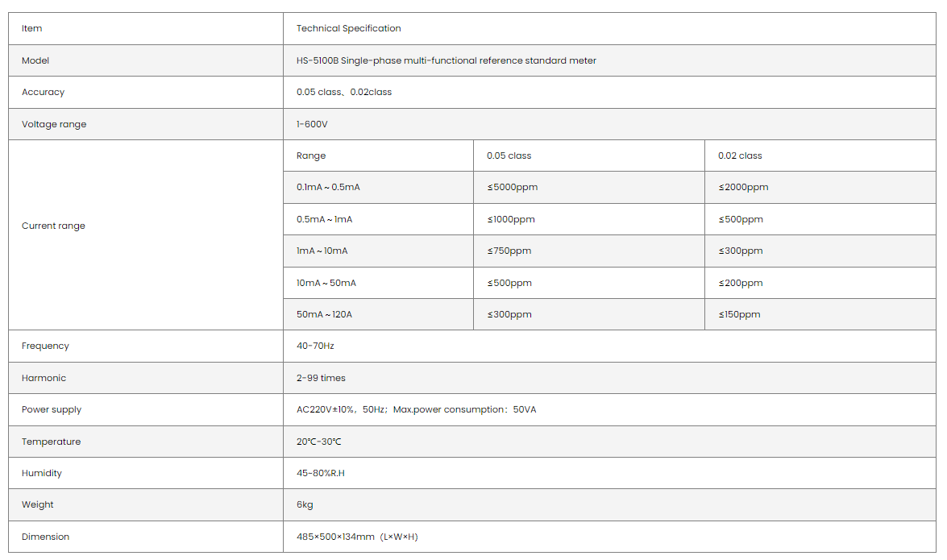Click the 'Item' header cell
947x560 pixels.
[32, 29]
